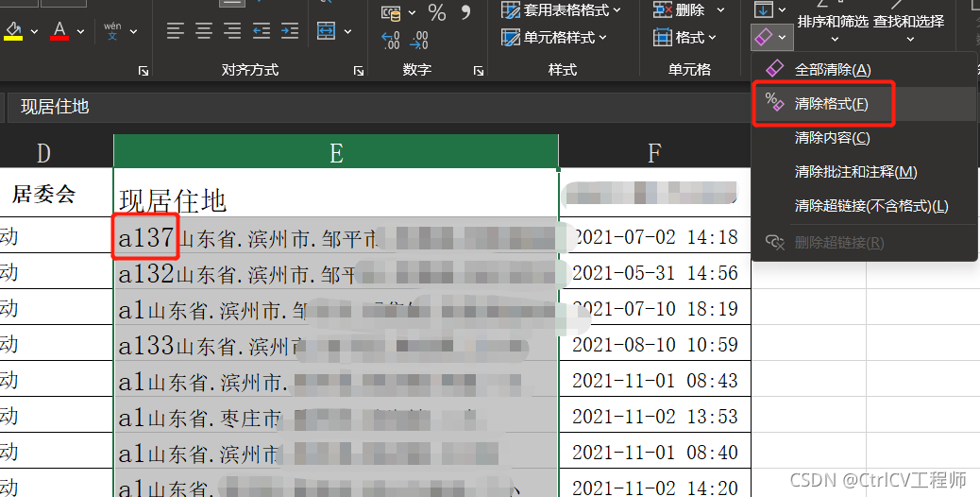This screenshot has height=497, width=980.
Task: Open the 单元格样式 dropdown
Action: point(554,38)
